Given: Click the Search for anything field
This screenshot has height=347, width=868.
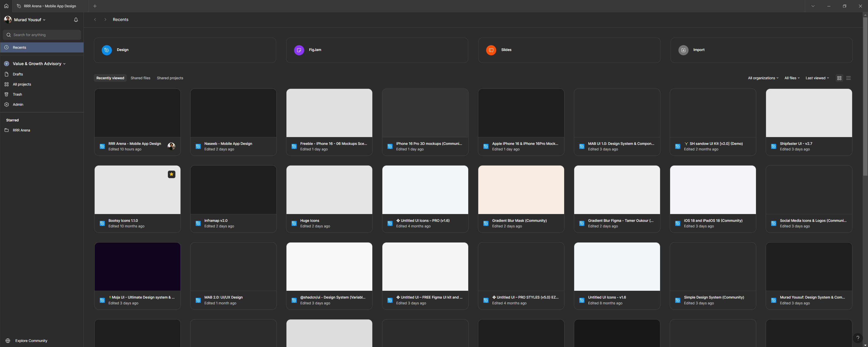Looking at the screenshot, I should [42, 35].
